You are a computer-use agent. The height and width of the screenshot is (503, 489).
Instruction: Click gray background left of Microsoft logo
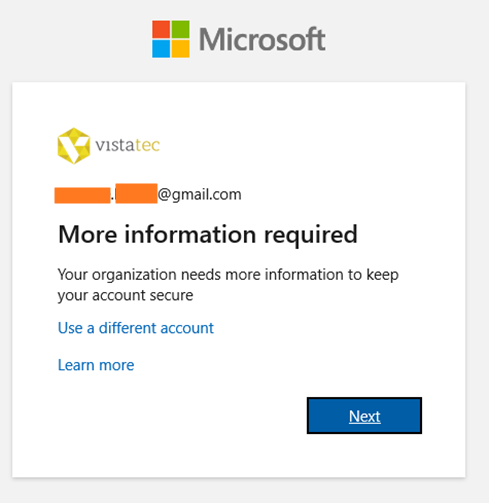pos(73,39)
